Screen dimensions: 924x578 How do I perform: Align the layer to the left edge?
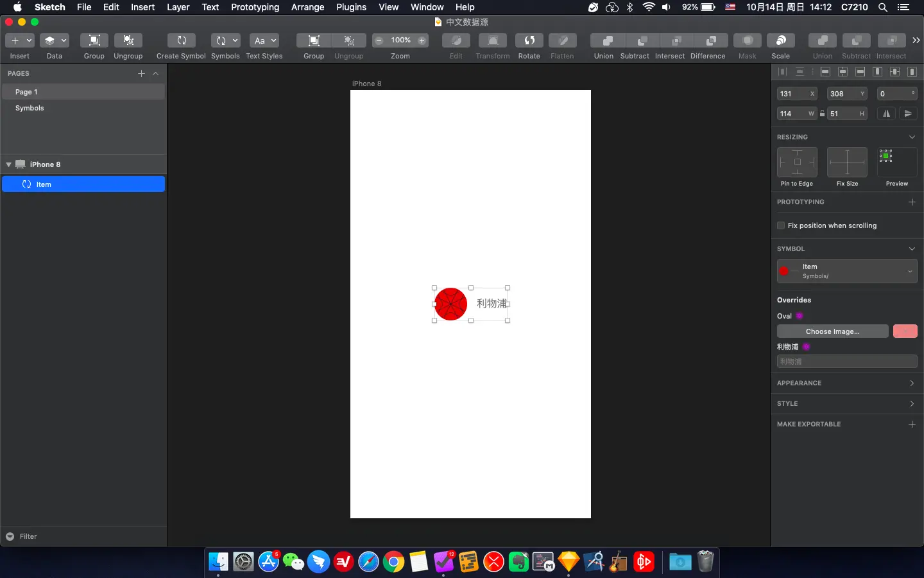point(825,71)
